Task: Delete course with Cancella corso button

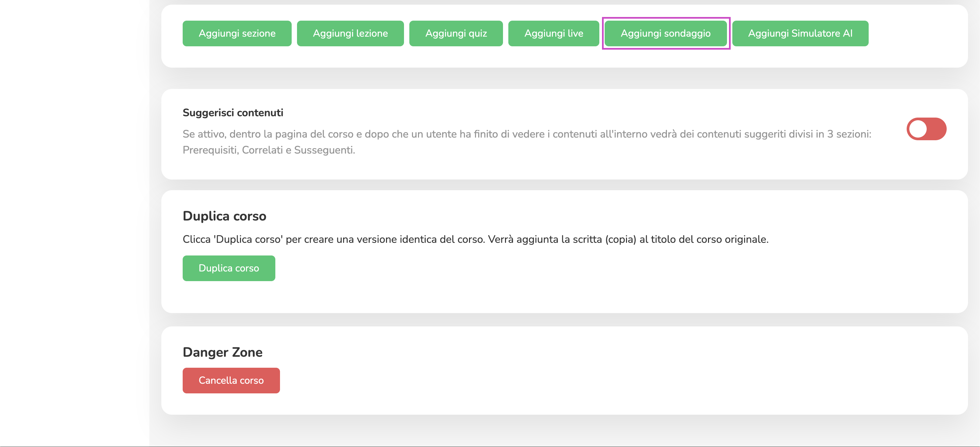Action: (231, 380)
